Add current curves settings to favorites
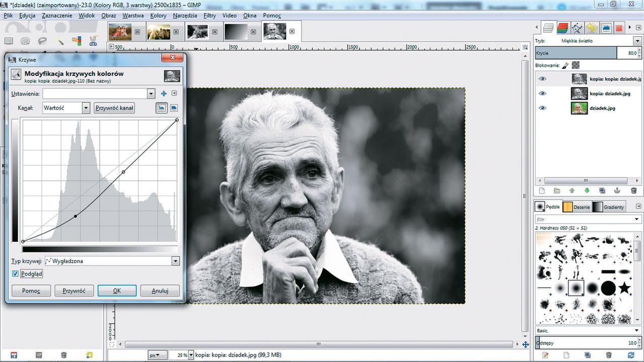Screen dimensions: 644x362 point(164,94)
